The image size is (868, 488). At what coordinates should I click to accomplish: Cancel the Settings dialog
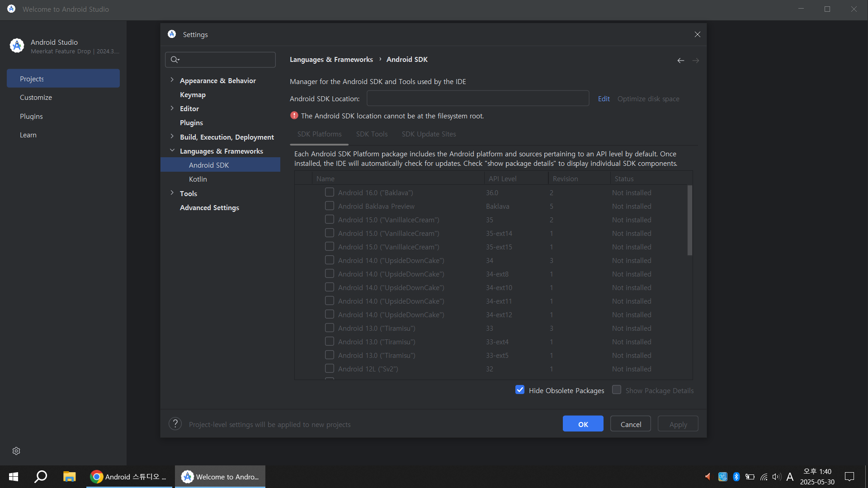point(631,424)
